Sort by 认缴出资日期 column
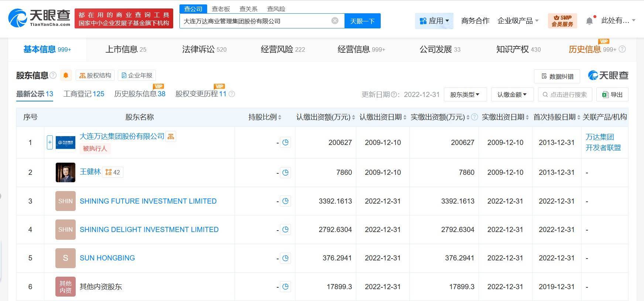Screen dimensions: 644x301 click(405, 117)
